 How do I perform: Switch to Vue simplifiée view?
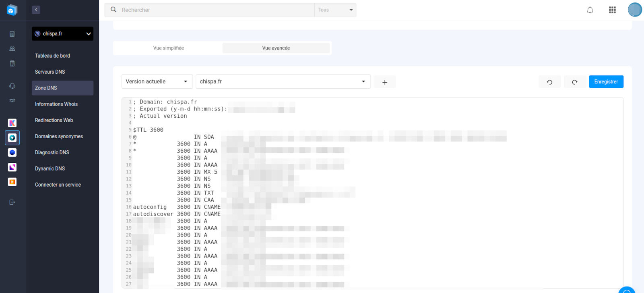tap(168, 48)
